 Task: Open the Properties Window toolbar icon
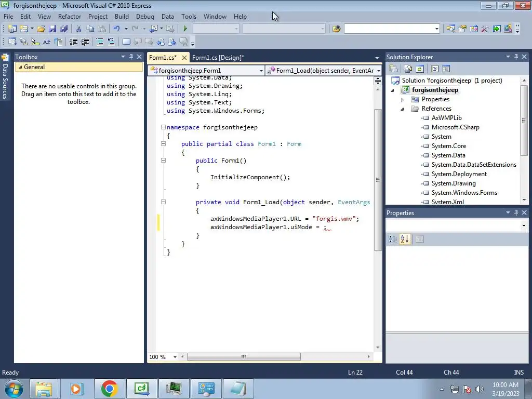462,29
